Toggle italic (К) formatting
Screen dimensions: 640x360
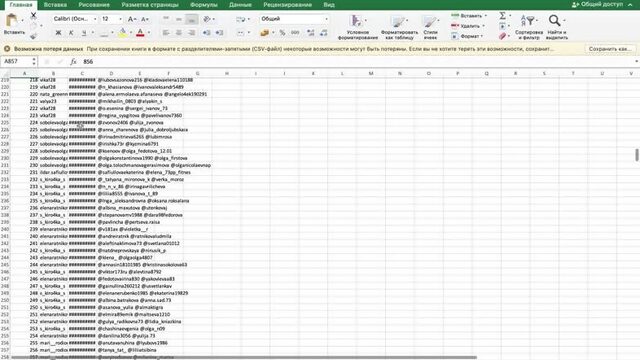(71, 33)
